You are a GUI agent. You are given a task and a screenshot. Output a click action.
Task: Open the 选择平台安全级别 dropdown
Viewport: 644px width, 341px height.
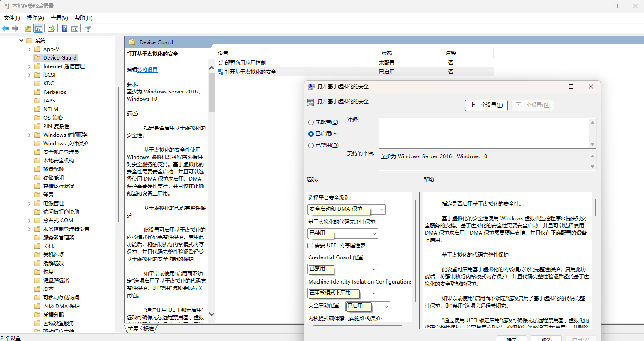click(x=382, y=209)
